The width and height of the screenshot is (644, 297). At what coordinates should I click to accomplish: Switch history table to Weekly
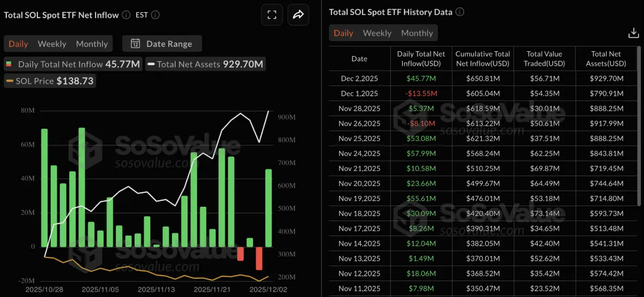point(377,33)
